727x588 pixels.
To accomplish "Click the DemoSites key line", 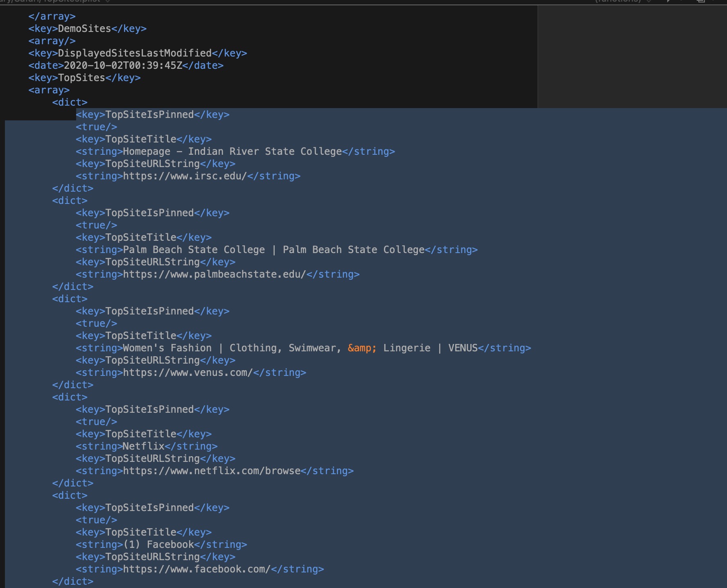I will (87, 29).
